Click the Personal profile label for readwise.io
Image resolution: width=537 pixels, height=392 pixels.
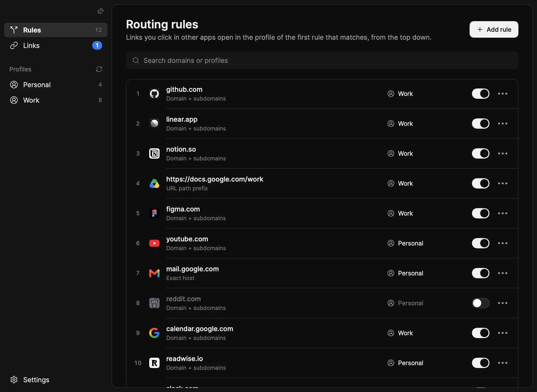point(410,363)
